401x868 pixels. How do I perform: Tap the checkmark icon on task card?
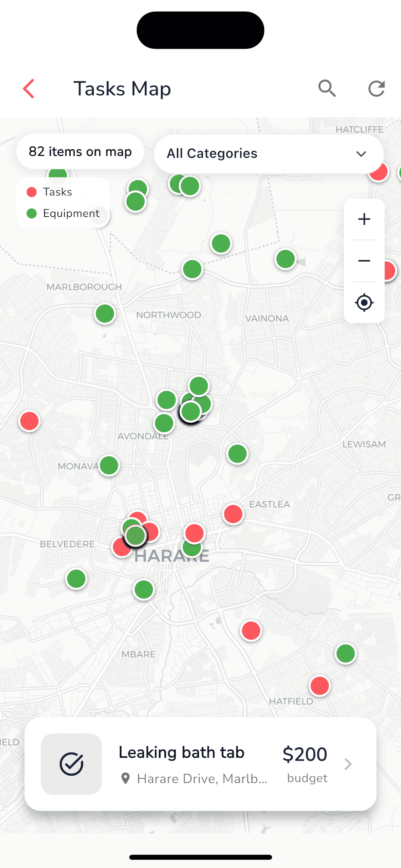tap(71, 764)
